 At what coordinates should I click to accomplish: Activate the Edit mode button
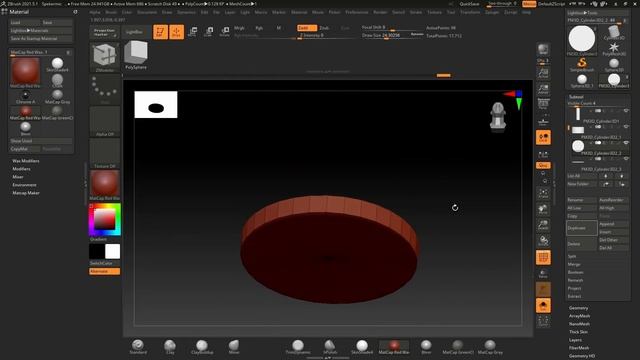click(160, 32)
